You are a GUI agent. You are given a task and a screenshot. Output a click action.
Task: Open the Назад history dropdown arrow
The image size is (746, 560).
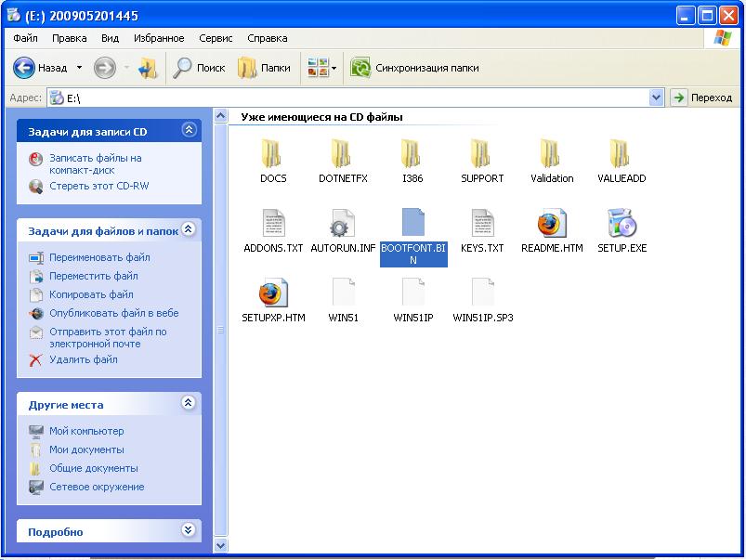(x=80, y=68)
